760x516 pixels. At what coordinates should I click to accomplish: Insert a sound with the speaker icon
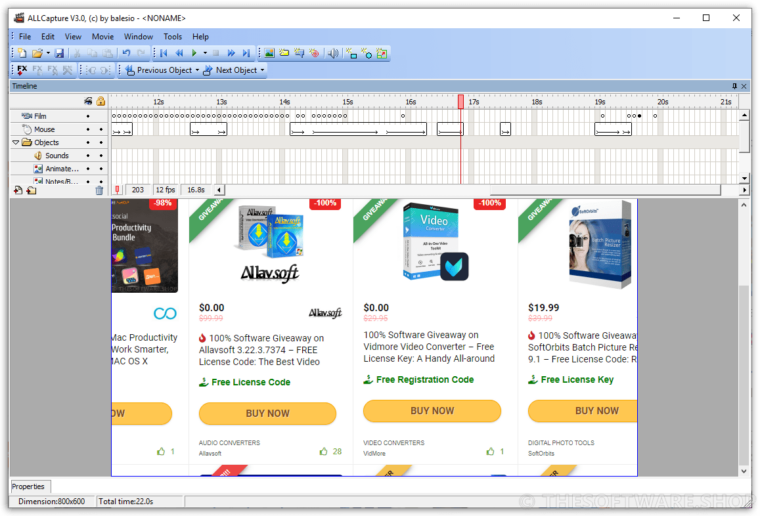click(332, 53)
